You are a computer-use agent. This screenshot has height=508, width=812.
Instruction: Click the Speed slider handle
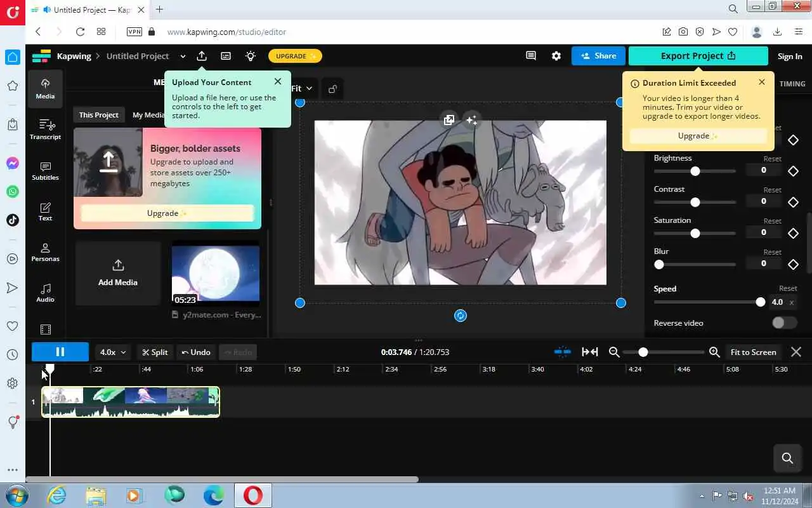point(761,302)
